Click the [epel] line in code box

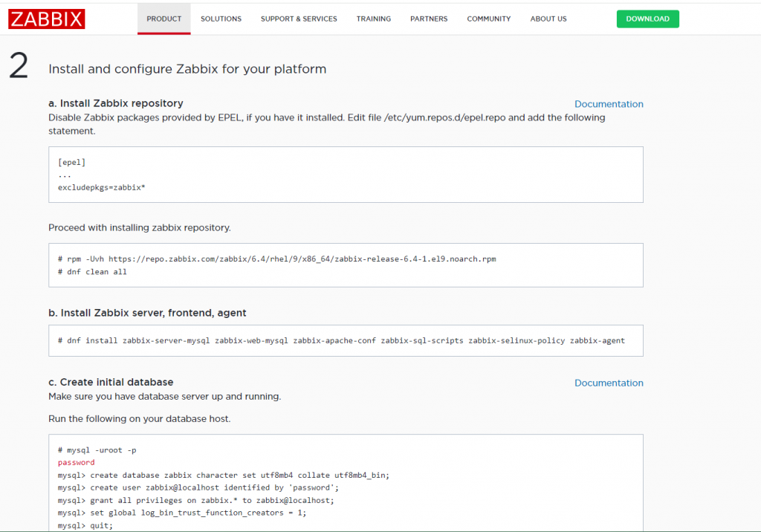pos(71,162)
